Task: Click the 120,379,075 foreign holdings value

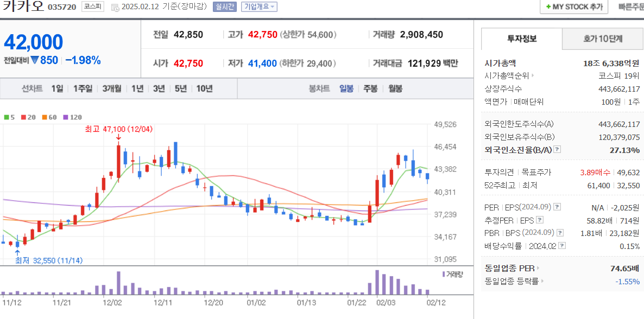Action: point(620,137)
